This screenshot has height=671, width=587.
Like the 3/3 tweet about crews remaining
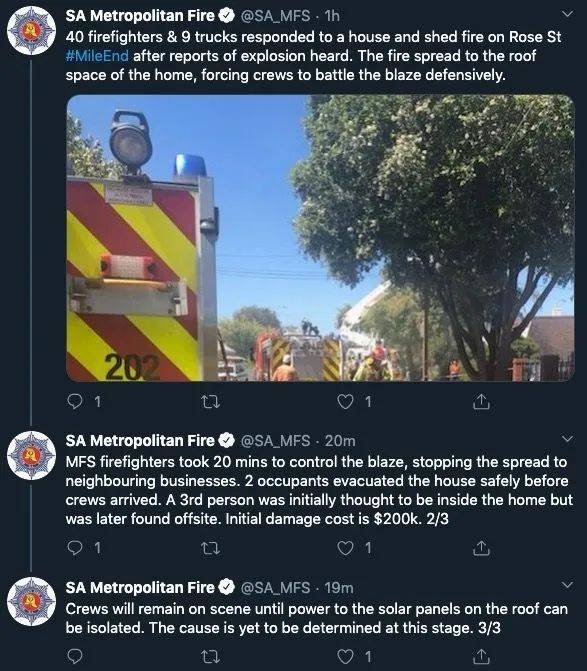coord(345,656)
